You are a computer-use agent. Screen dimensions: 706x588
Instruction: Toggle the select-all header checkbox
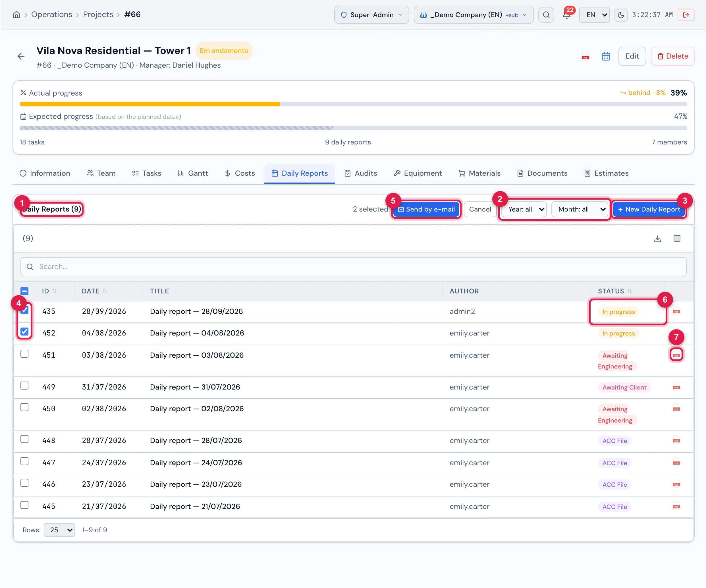(24, 291)
